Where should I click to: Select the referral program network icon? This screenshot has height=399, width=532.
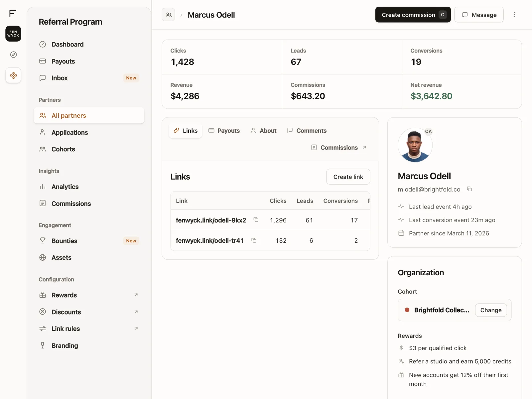click(x=13, y=75)
